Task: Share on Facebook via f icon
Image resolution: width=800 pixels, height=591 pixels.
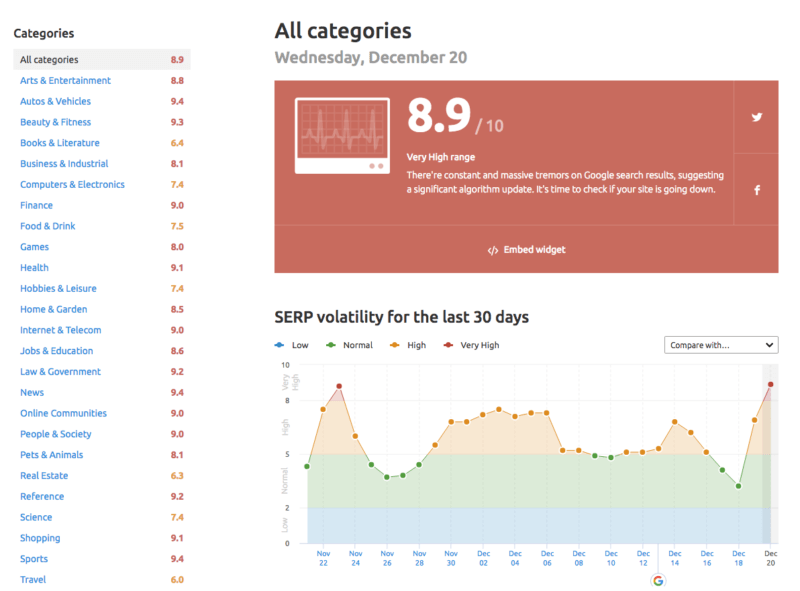Action: pos(757,190)
